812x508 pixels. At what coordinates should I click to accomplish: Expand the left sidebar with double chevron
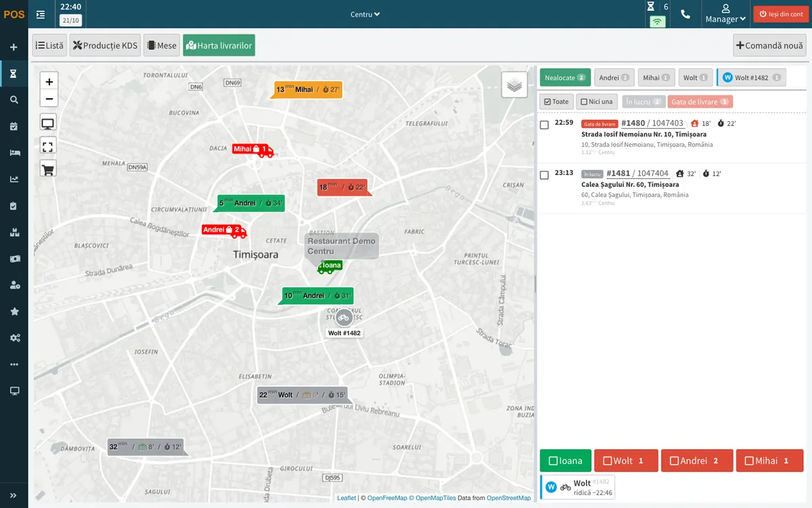14,495
